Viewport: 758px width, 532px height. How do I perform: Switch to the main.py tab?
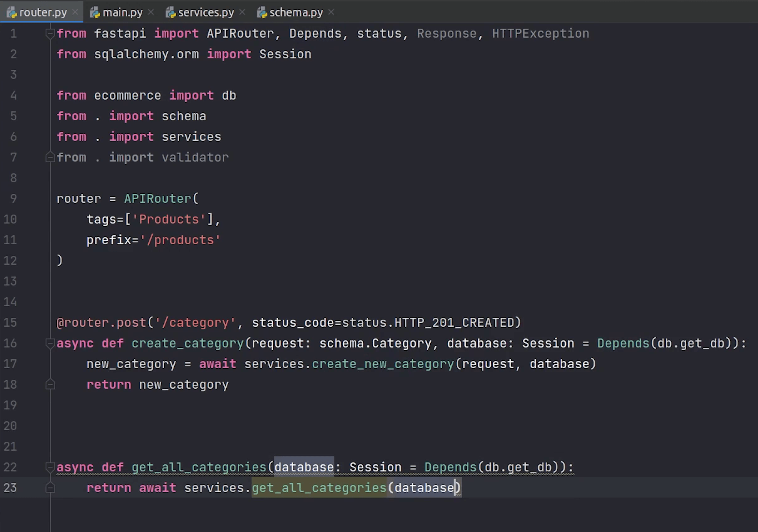click(x=122, y=13)
